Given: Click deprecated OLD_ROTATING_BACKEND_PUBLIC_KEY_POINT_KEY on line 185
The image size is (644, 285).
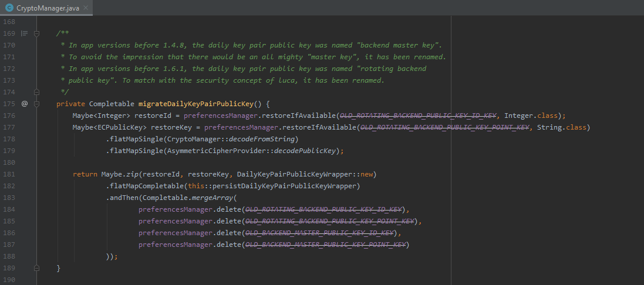Looking at the screenshot, I should 330,221.
